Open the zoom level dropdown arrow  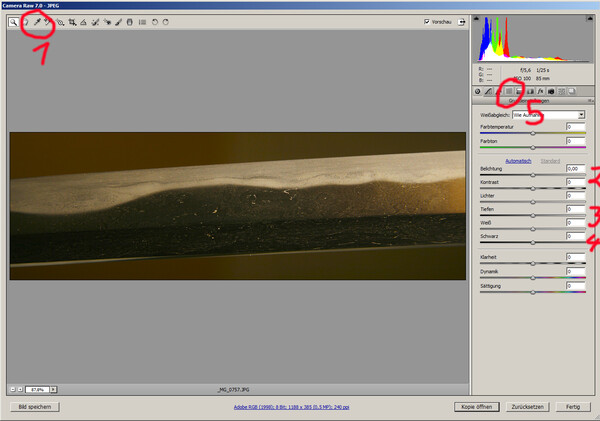(x=53, y=389)
